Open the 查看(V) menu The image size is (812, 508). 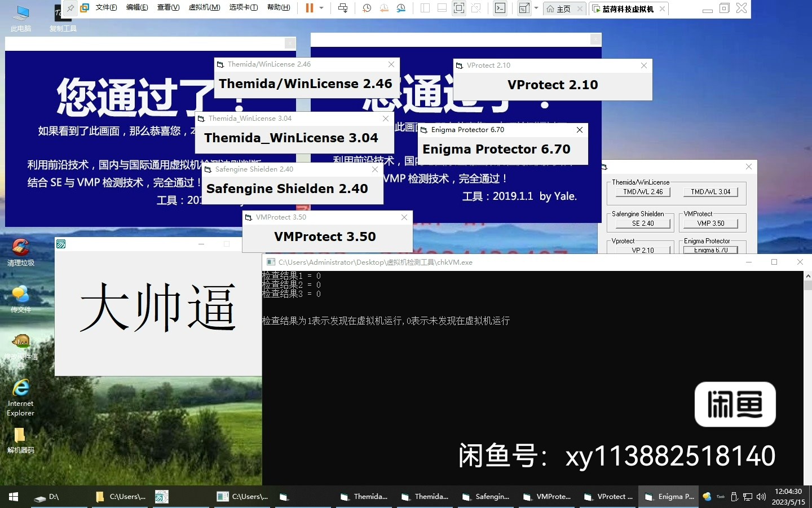(168, 8)
